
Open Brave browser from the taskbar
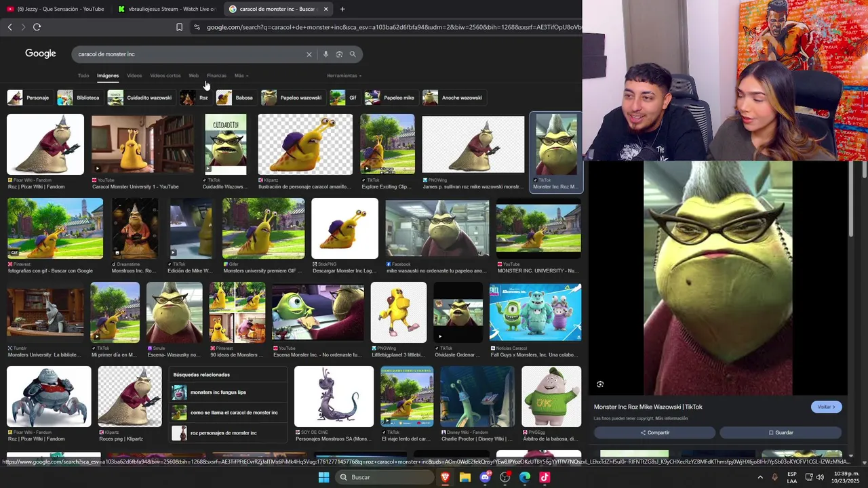click(445, 477)
